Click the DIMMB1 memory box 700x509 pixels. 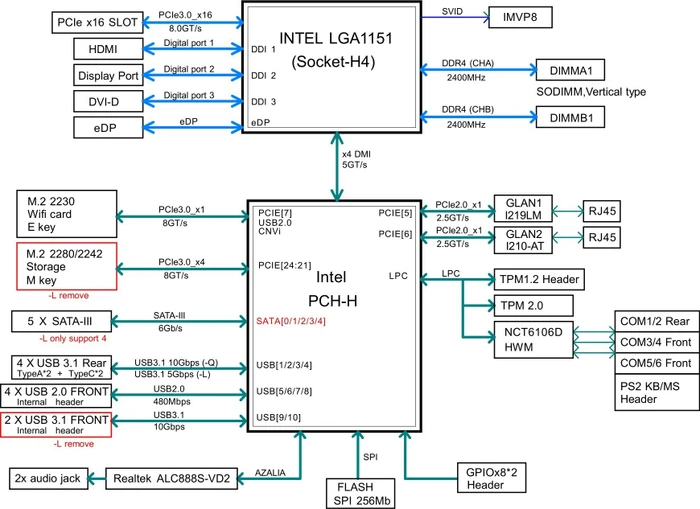pyautogui.click(x=570, y=117)
